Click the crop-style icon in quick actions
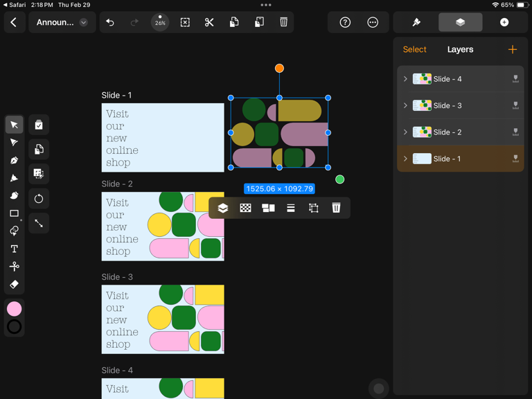Viewport: 532px width, 399px height. [x=314, y=208]
